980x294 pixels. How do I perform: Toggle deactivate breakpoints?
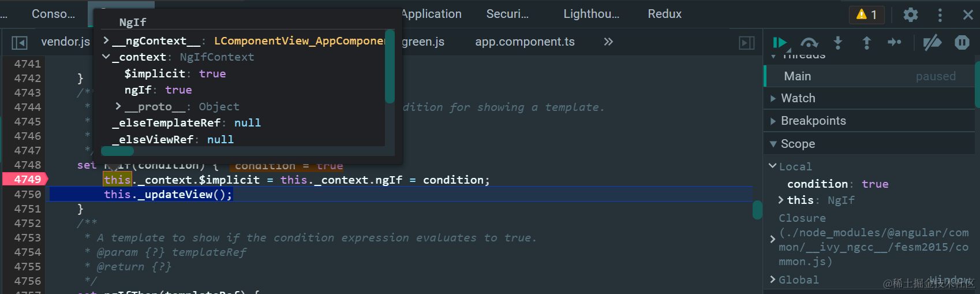932,42
